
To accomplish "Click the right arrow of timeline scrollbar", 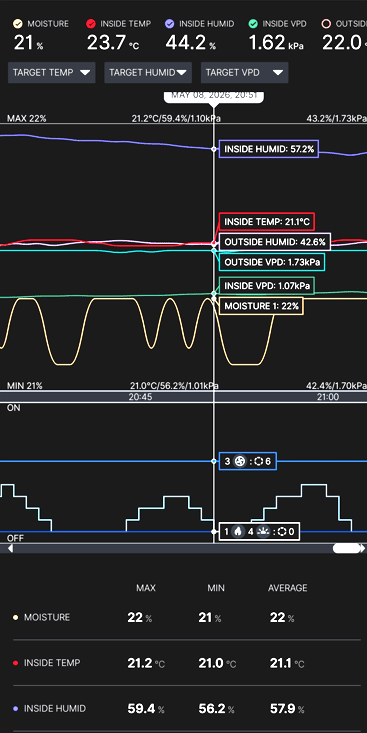I will pos(362,548).
